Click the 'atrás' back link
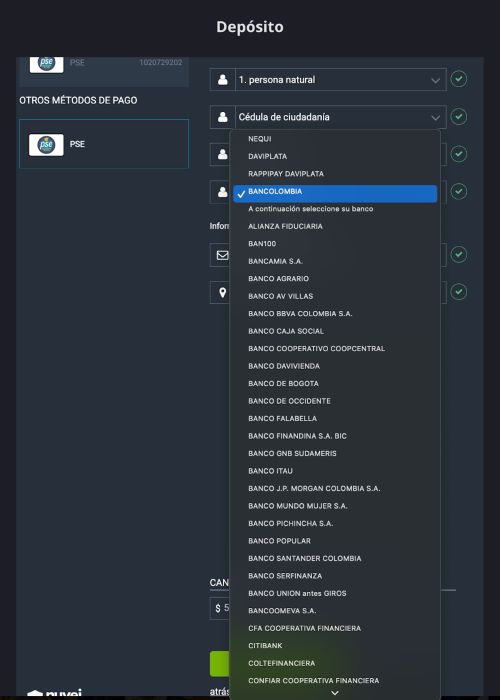This screenshot has width=500, height=700. tap(219, 692)
